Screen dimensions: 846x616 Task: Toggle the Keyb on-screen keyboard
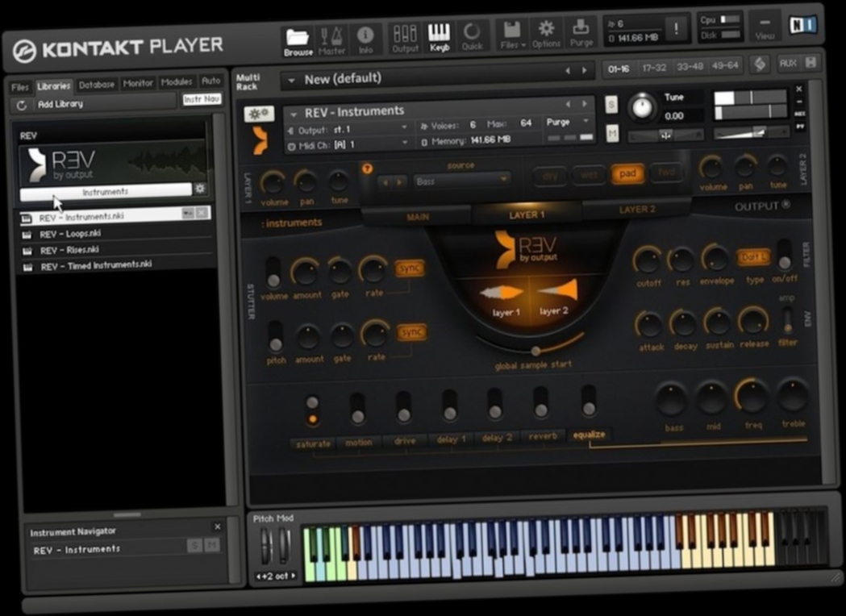(x=439, y=37)
